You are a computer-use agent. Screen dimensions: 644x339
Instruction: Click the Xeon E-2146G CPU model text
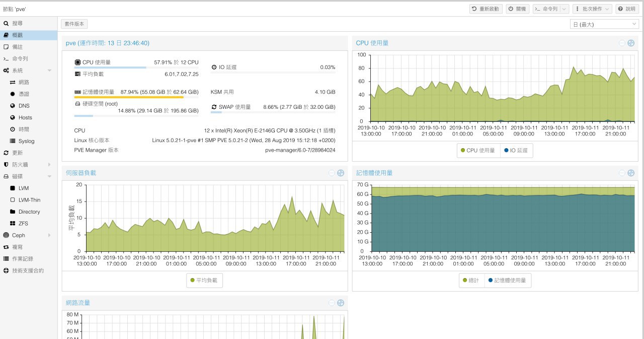click(270, 130)
